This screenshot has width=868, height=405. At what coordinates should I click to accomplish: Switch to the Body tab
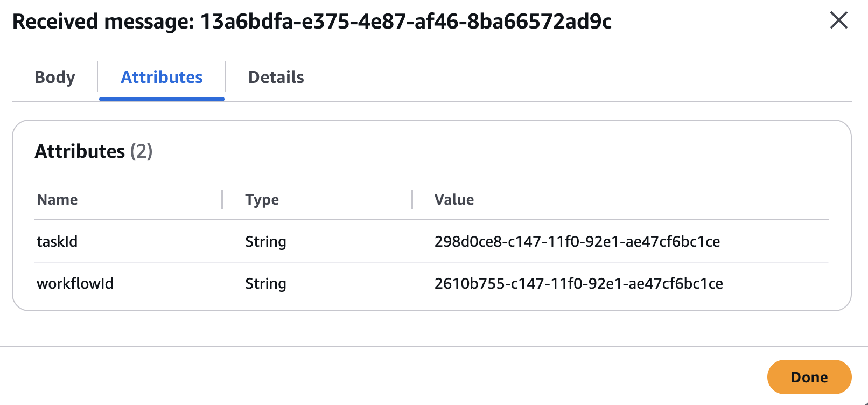(54, 77)
